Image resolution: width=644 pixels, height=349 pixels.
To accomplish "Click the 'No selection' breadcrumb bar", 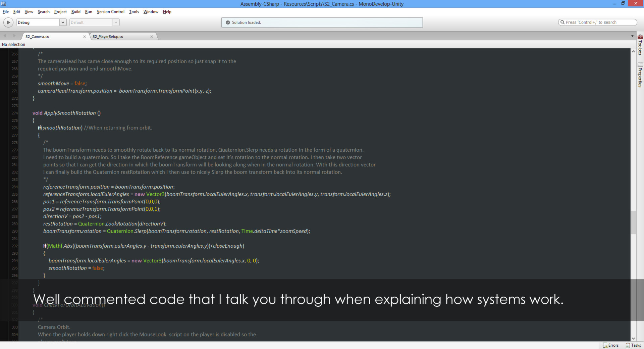I will point(14,45).
